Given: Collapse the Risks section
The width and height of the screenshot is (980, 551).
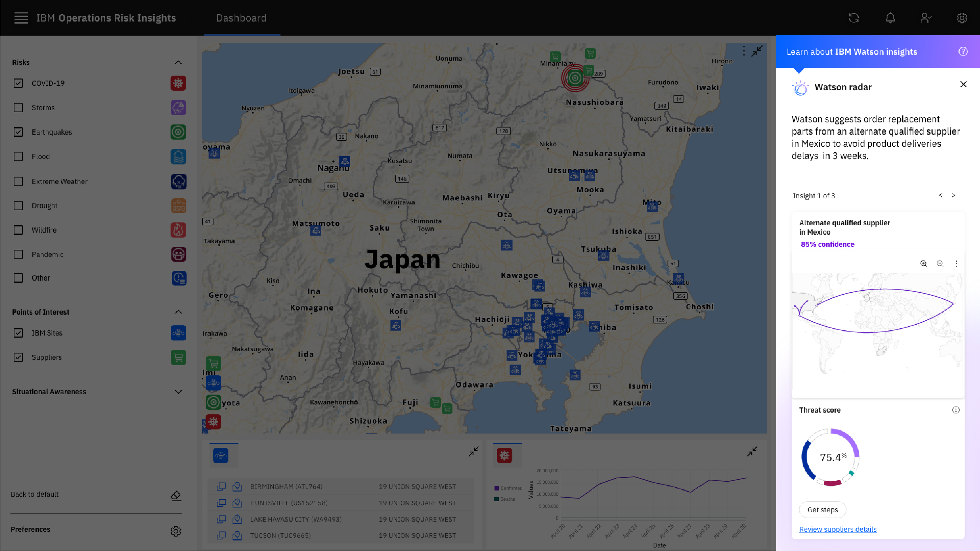Looking at the screenshot, I should click(x=178, y=62).
